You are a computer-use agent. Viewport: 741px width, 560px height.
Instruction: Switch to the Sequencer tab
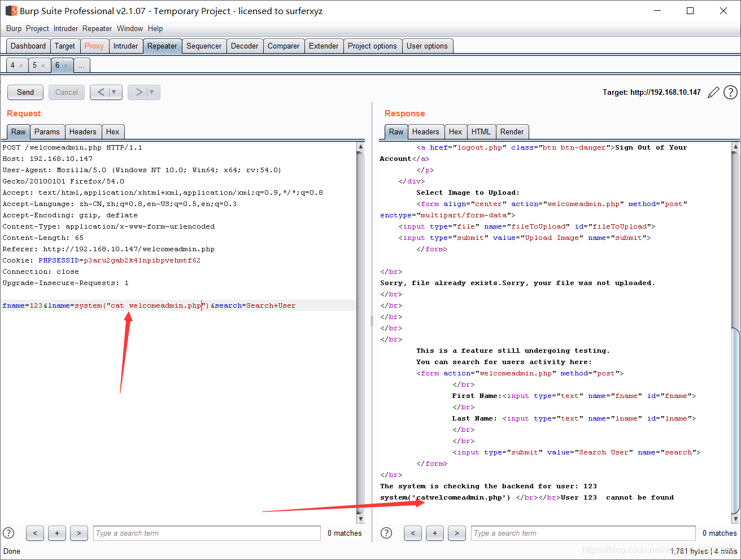(204, 46)
